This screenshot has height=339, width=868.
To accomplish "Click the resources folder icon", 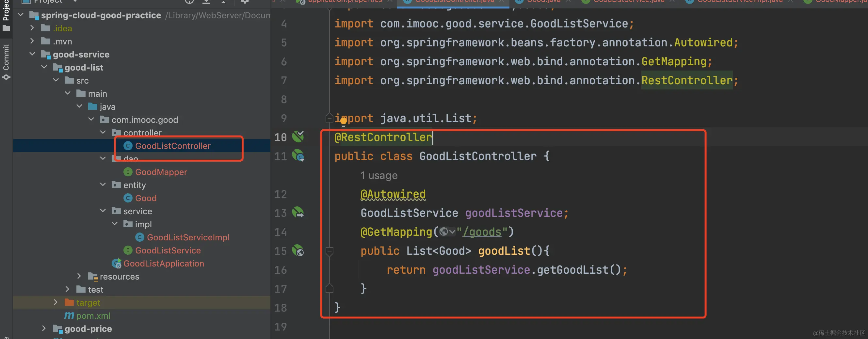I will (93, 277).
